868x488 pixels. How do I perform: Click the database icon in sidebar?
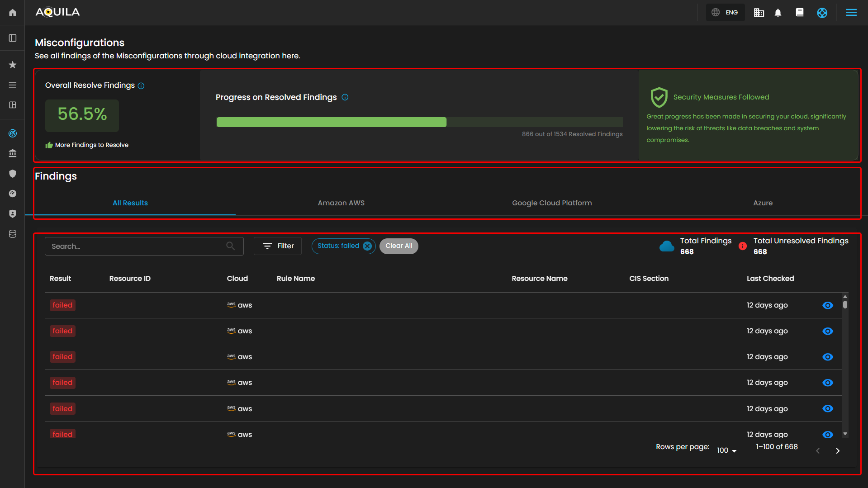pyautogui.click(x=13, y=234)
